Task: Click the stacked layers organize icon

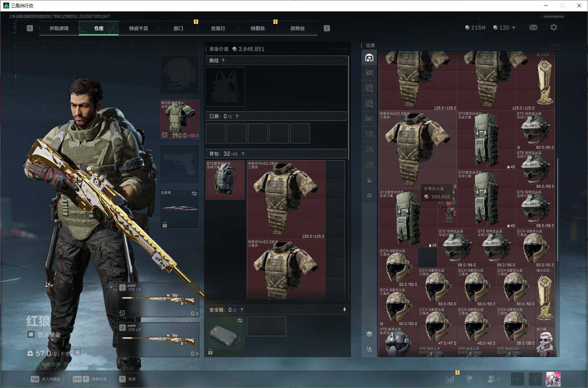Action: click(369, 334)
